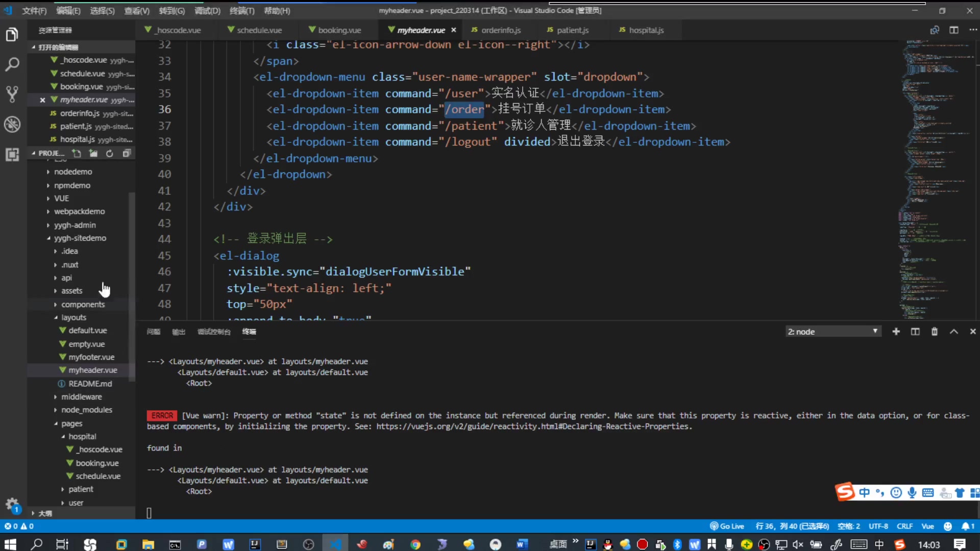Image resolution: width=980 pixels, height=551 pixels.
Task: Click the feedback smiley in status bar
Action: 948,526
